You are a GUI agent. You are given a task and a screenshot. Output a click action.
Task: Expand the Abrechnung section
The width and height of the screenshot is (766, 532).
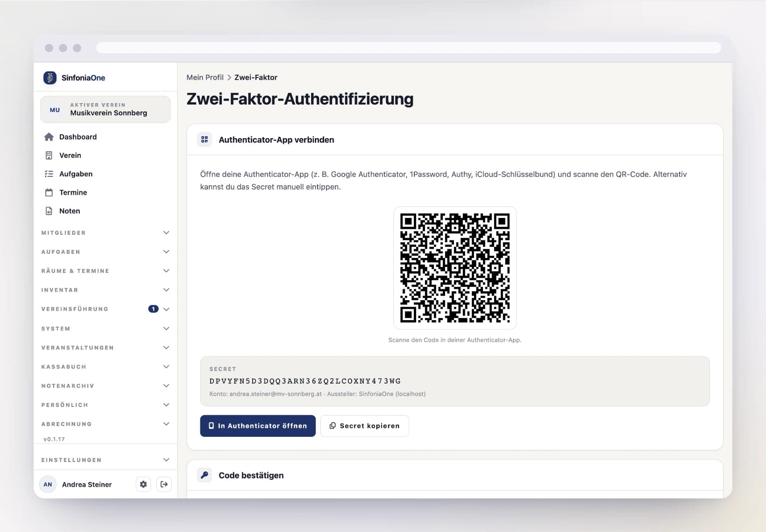pos(106,424)
